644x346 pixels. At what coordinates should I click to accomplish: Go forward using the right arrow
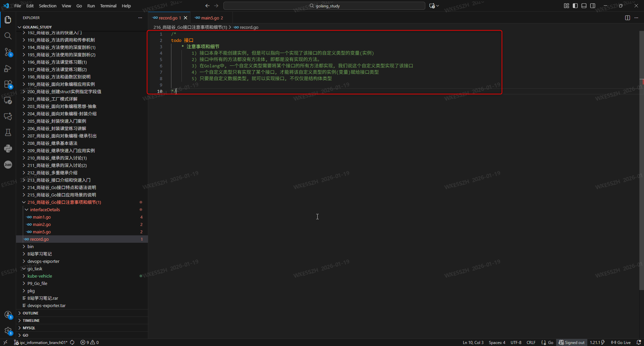click(216, 6)
